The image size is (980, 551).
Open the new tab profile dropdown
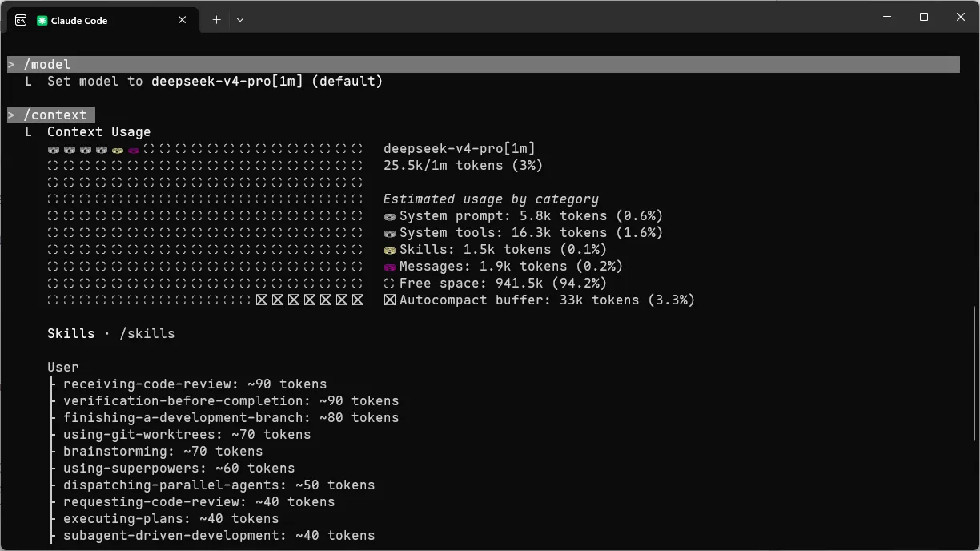tap(239, 20)
